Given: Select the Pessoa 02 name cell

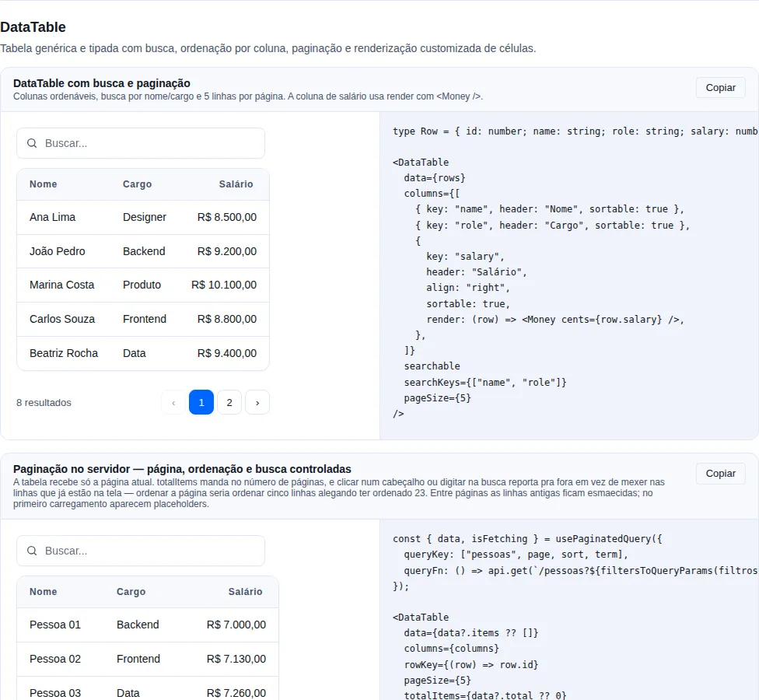Looking at the screenshot, I should click(55, 659).
